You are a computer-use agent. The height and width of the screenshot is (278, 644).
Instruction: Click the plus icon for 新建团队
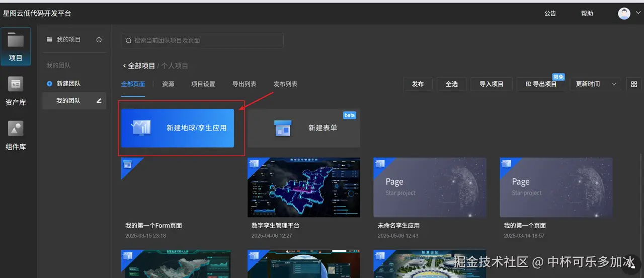pyautogui.click(x=49, y=84)
